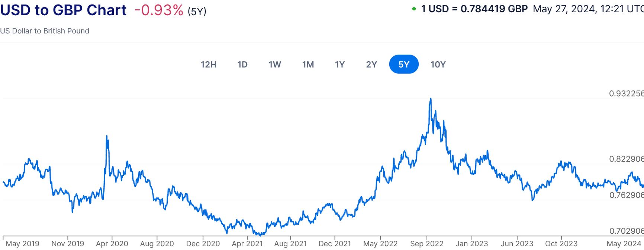Image resolution: width=644 pixels, height=250 pixels.
Task: Click the chart peak near Sep 2022
Action: click(x=431, y=99)
